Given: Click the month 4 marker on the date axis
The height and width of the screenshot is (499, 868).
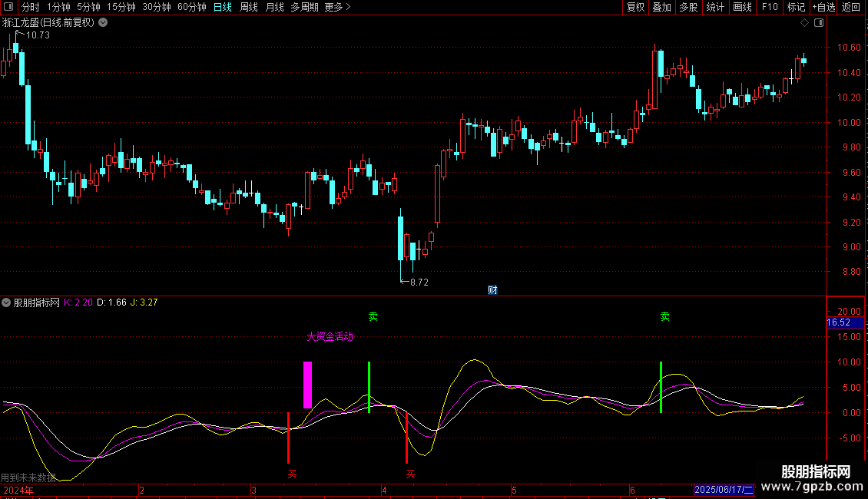Looking at the screenshot, I should point(383,491).
